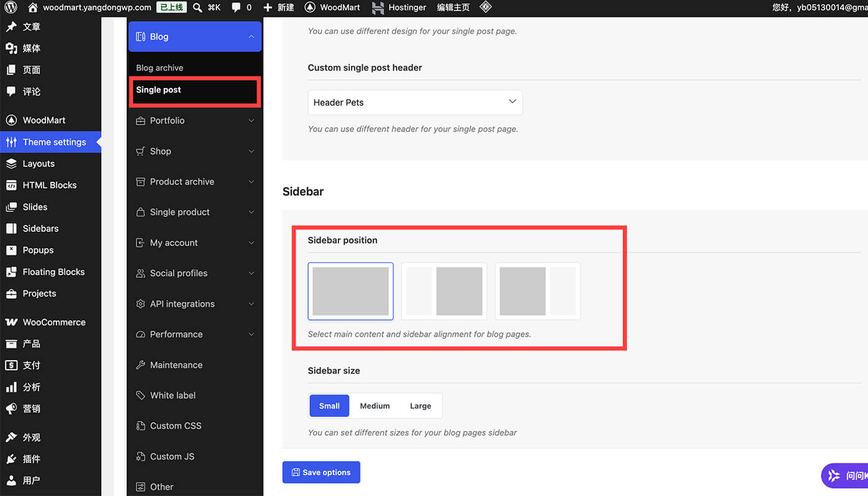Open Theme settings in admin menu

[x=50, y=142]
